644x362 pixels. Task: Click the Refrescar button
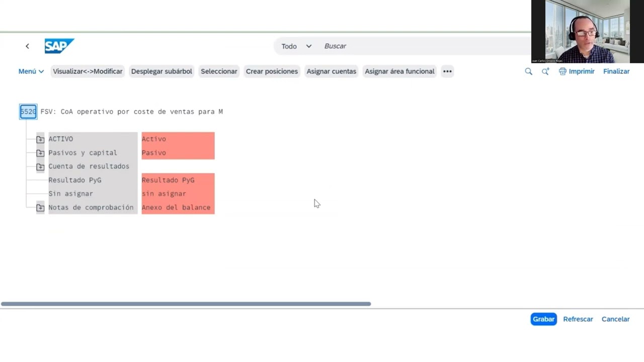tap(578, 319)
